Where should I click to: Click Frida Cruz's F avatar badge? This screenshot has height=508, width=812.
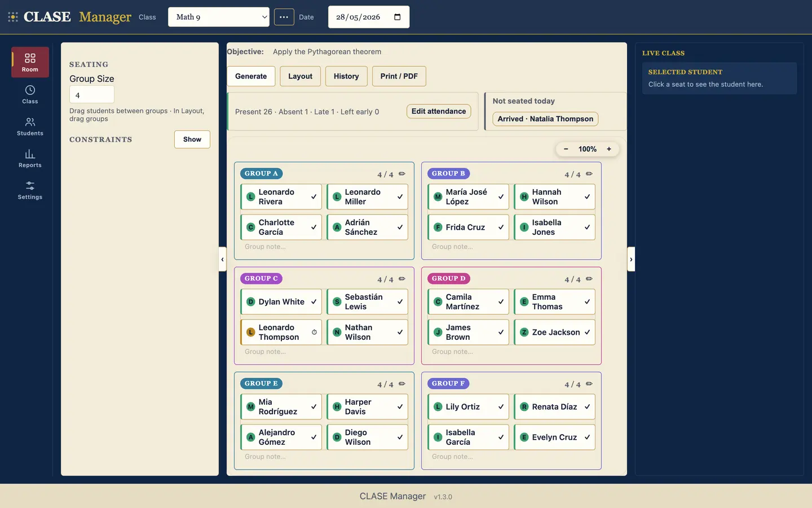point(438,227)
